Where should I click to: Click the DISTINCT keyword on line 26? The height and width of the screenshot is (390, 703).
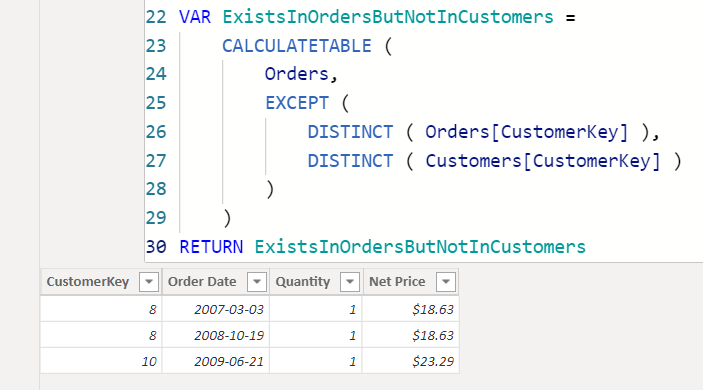350,132
